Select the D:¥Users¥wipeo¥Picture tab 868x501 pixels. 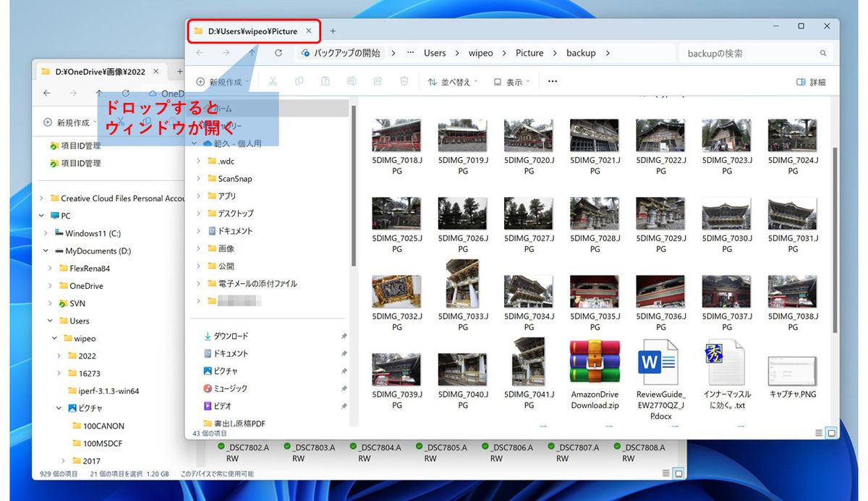coord(252,31)
